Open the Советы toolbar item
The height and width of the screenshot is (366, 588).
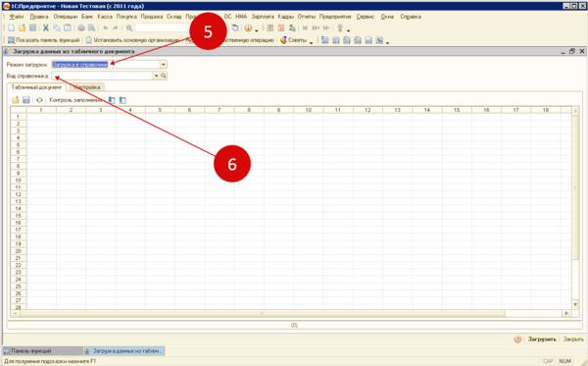coord(294,40)
